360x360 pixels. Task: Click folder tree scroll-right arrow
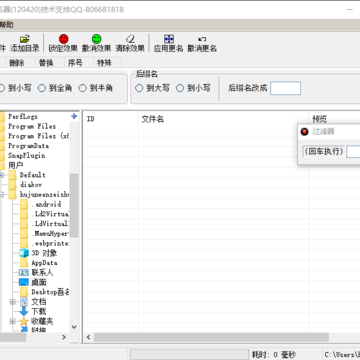[64, 337]
